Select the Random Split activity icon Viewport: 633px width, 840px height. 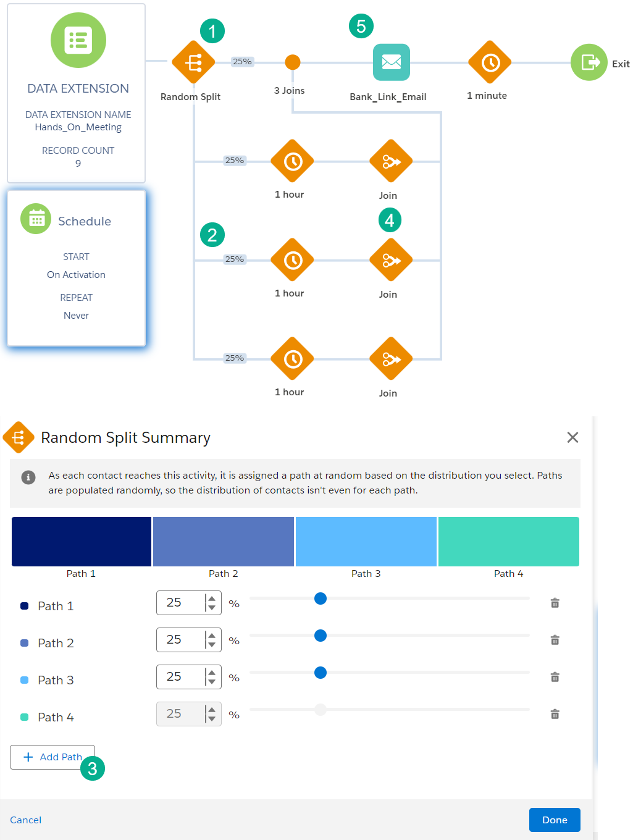coord(193,62)
